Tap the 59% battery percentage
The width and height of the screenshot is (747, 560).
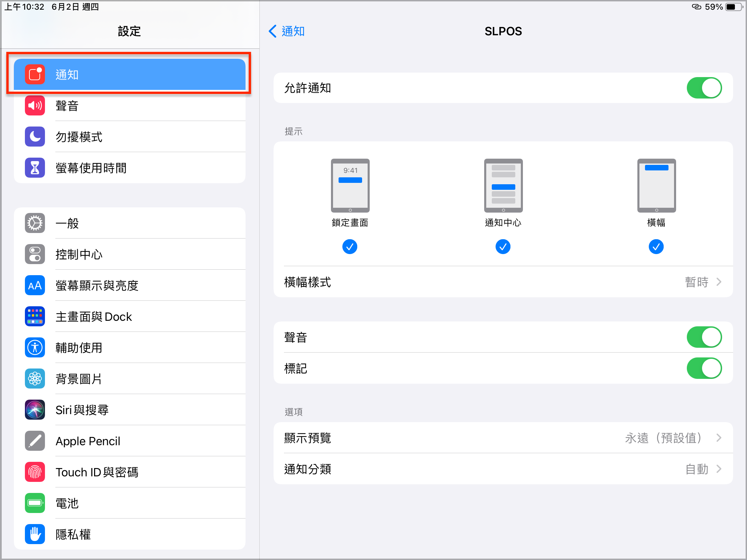714,7
